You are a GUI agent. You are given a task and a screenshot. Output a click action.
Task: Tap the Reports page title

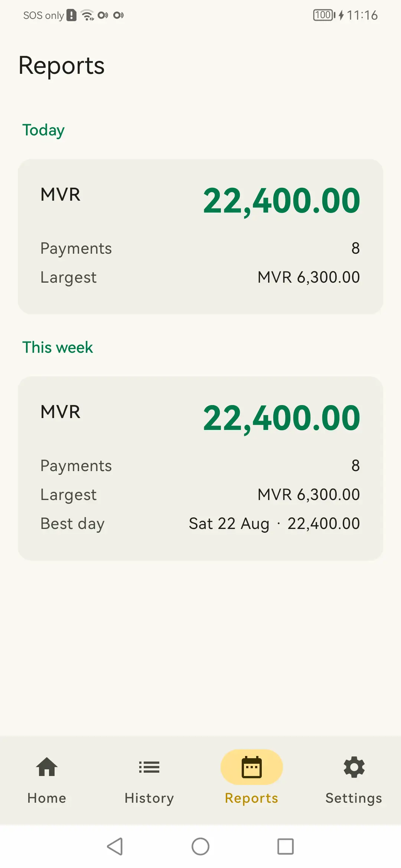(62, 66)
